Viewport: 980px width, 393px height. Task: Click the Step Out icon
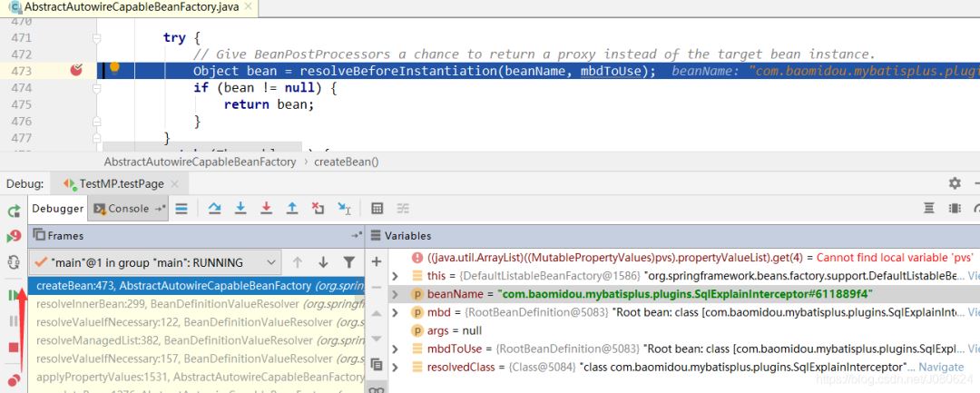[292, 208]
